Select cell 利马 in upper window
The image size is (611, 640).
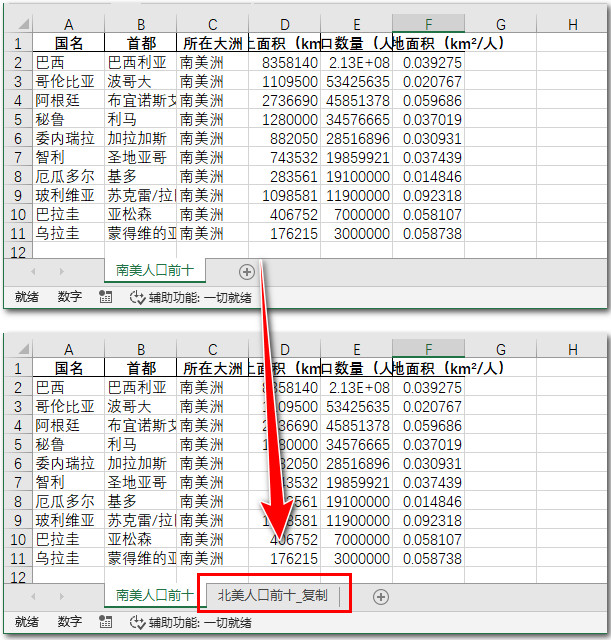click(x=140, y=120)
